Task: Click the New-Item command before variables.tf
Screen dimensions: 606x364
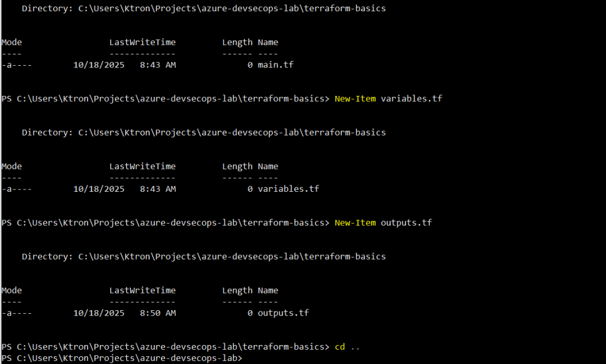Action: click(355, 99)
